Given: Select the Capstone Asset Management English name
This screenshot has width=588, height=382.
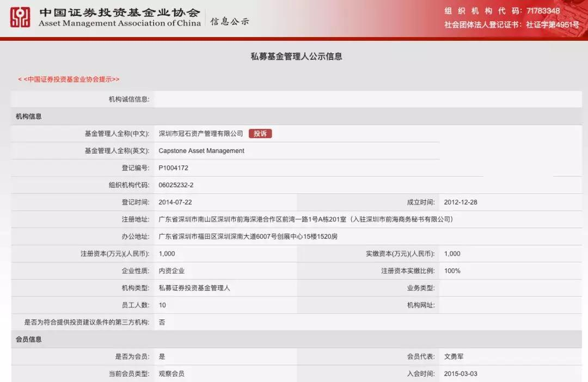Looking at the screenshot, I should click(x=201, y=151).
